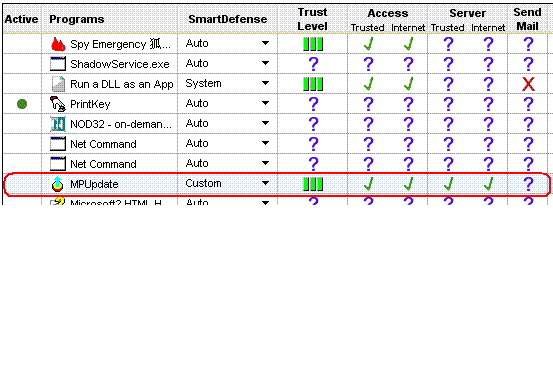Select the ShadowService.exe program name
Image resolution: width=553 pixels, height=384 pixels.
tap(120, 64)
